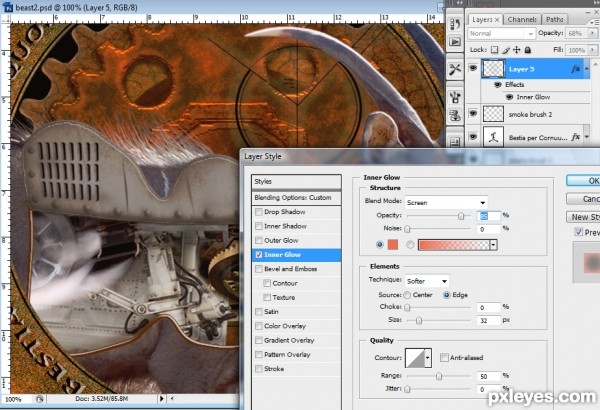The height and width of the screenshot is (410, 600).
Task: Enable Bevel and Emboss checkbox
Action: point(259,269)
